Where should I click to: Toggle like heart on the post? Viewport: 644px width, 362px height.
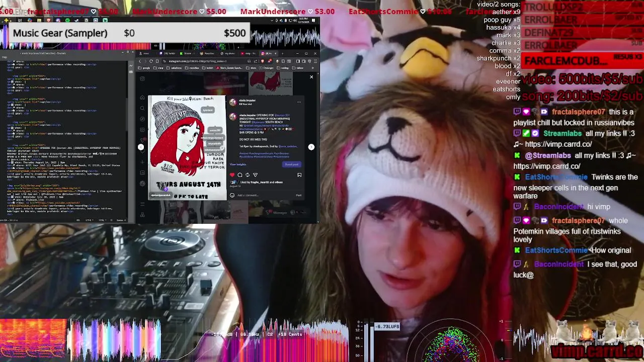[x=232, y=175]
